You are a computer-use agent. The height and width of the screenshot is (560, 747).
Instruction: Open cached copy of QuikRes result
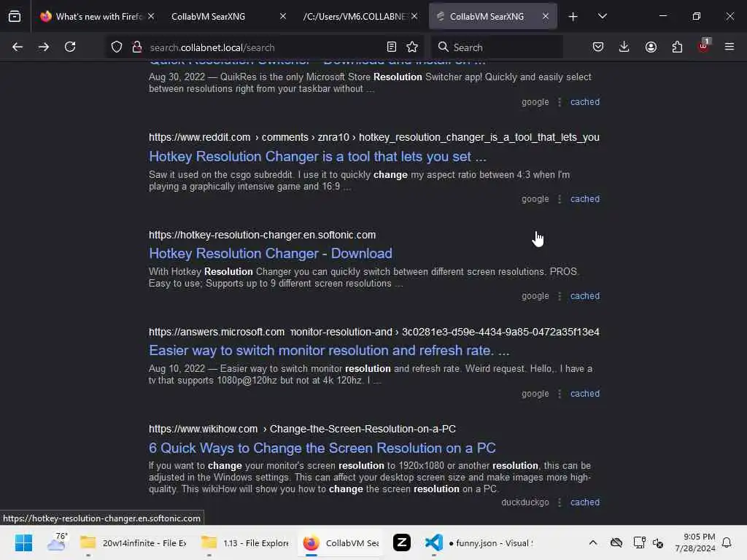tap(585, 102)
